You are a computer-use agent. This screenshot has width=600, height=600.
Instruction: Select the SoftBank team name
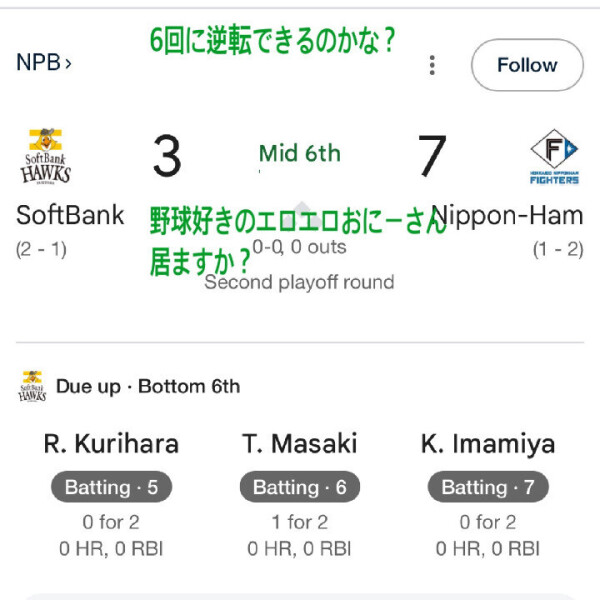70,215
